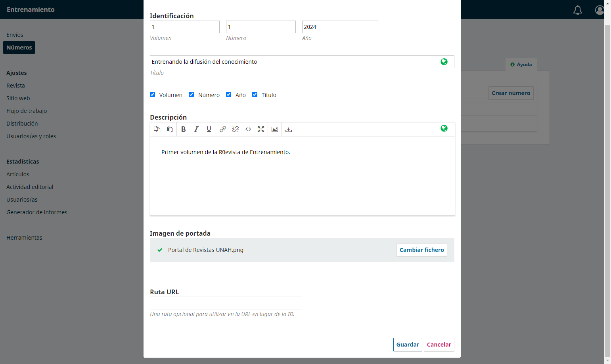Click the Cancelar button

pos(439,345)
